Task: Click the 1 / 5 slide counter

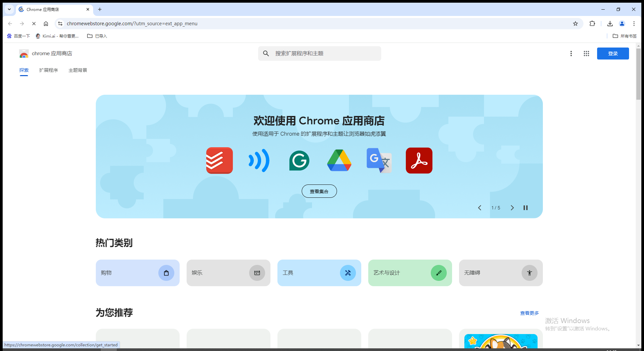Action: pos(496,208)
